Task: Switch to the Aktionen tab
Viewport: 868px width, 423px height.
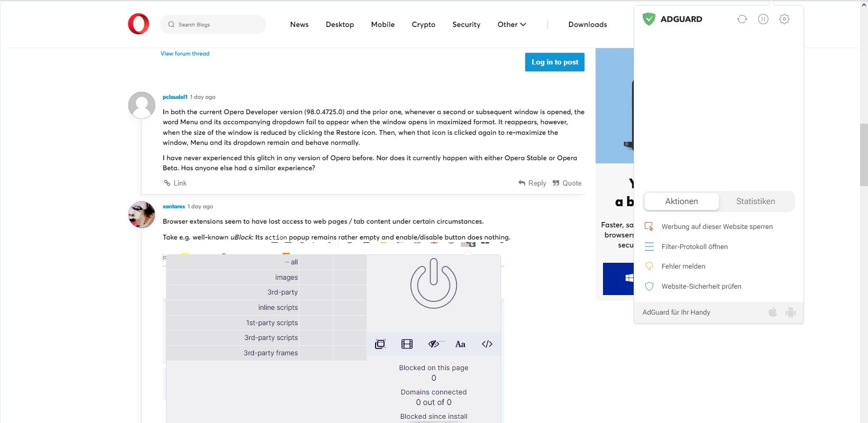Action: [682, 201]
